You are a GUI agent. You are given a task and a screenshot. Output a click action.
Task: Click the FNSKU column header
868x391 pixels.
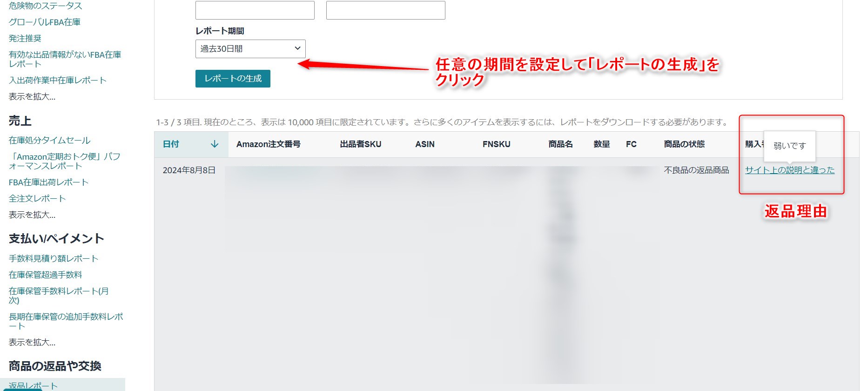(x=497, y=144)
